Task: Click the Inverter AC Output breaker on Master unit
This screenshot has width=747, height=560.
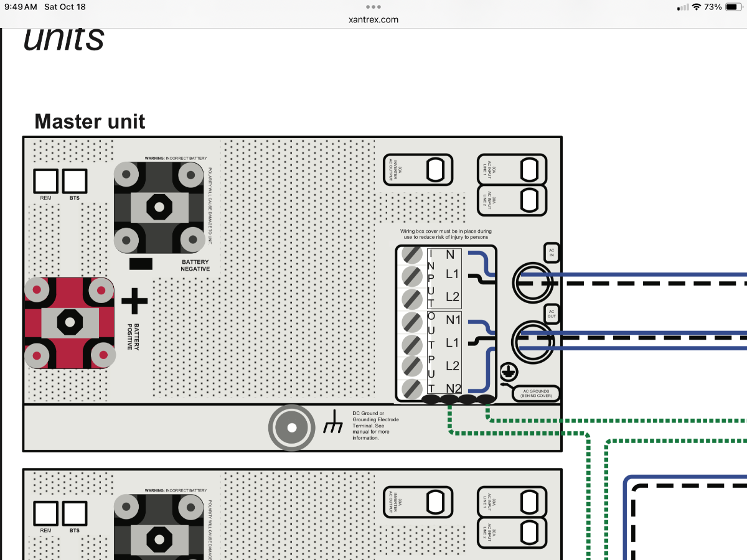Action: point(418,169)
